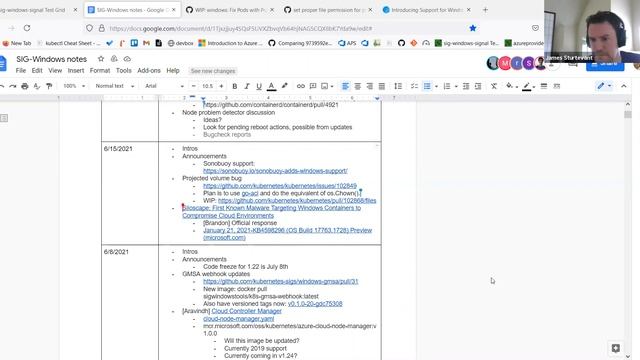Select the Paint format roller icon

tap(49, 86)
